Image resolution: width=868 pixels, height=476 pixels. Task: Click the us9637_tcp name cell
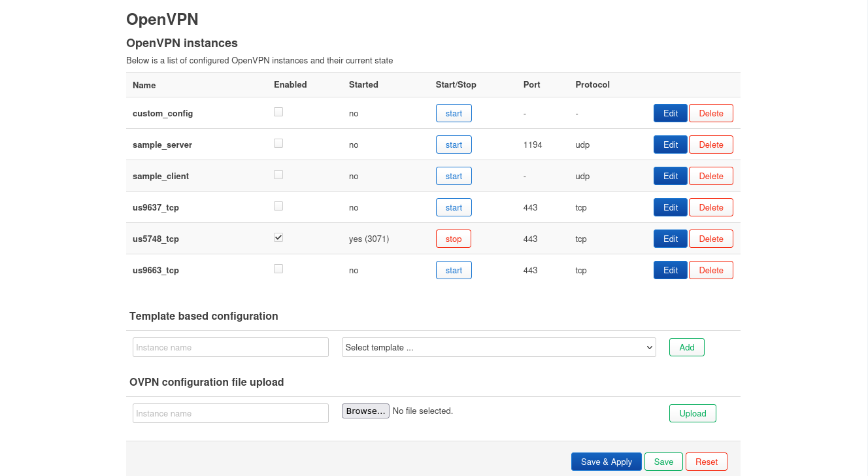[156, 207]
